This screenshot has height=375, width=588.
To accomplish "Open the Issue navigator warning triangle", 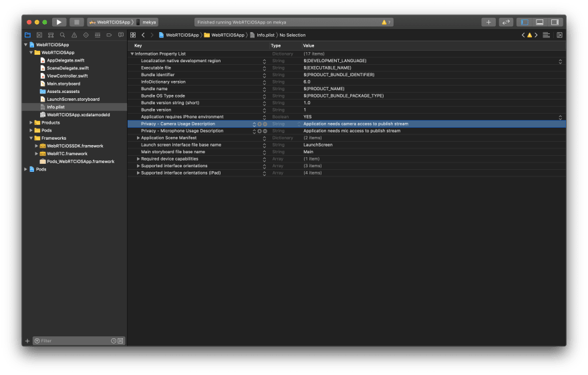I will 74,35.
